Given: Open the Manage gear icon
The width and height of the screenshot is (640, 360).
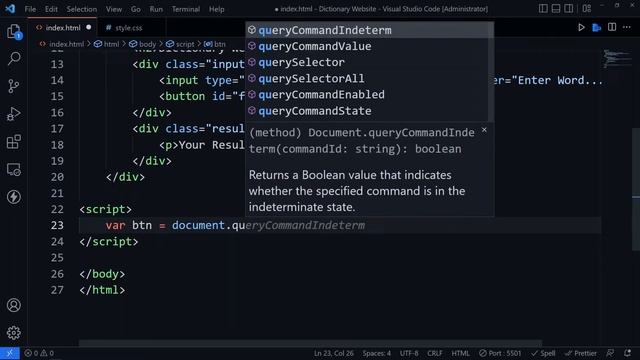Looking at the screenshot, I should pos(13,333).
